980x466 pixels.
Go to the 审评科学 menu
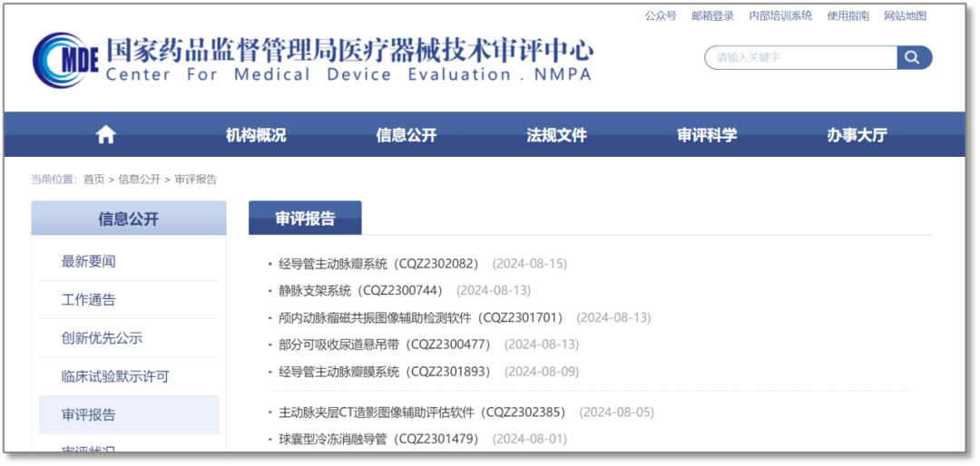click(x=707, y=135)
